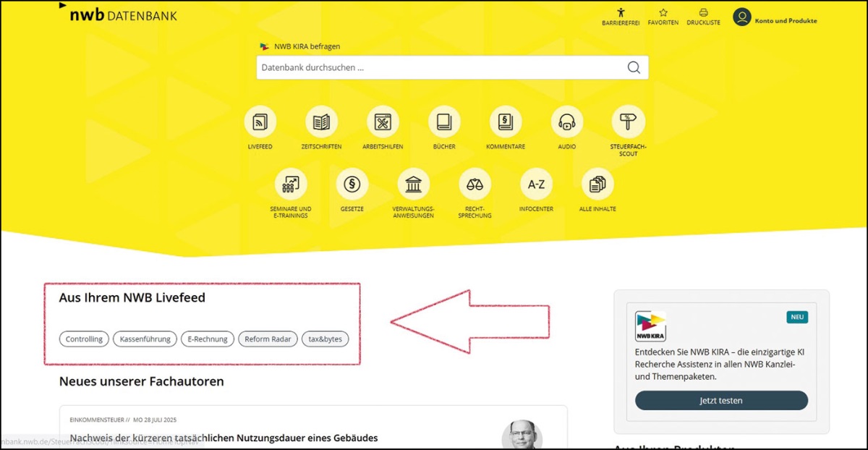Open the Audio headphones icon

point(567,122)
